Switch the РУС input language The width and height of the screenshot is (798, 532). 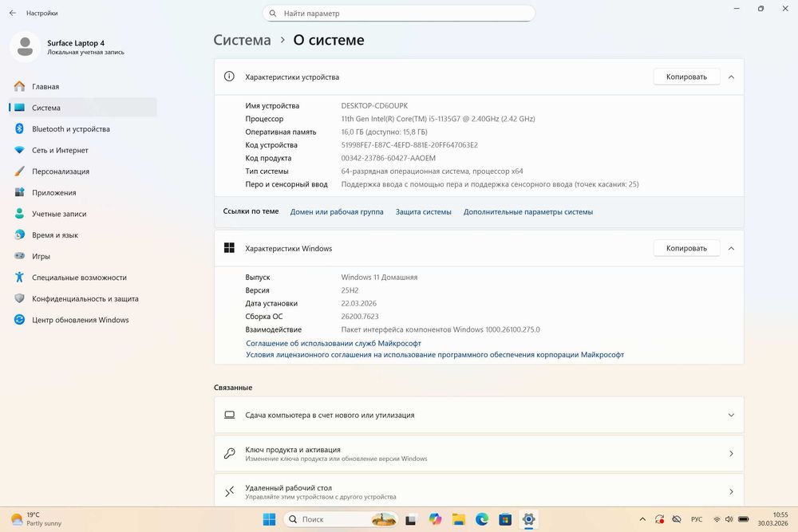696,519
